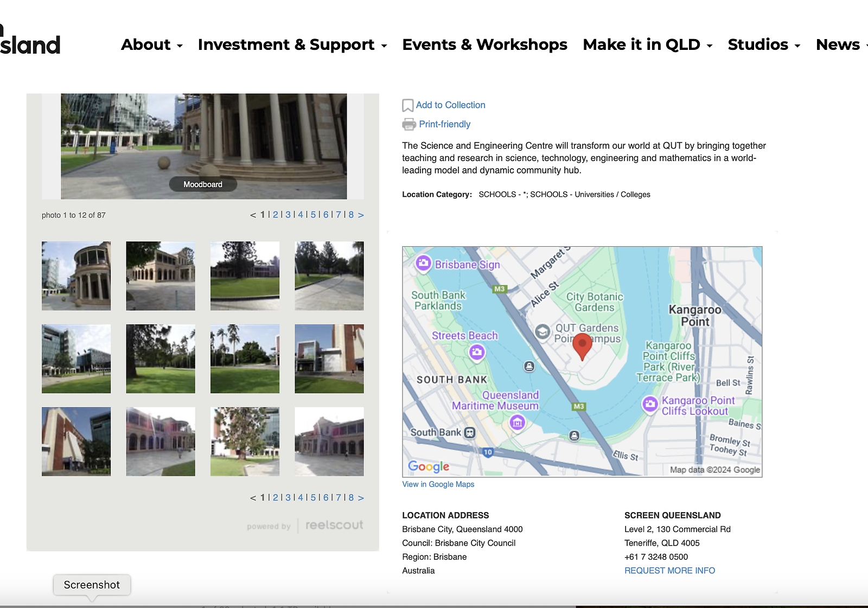Open the Make it in QLD dropdown
The height and width of the screenshot is (608, 868).
(x=648, y=44)
